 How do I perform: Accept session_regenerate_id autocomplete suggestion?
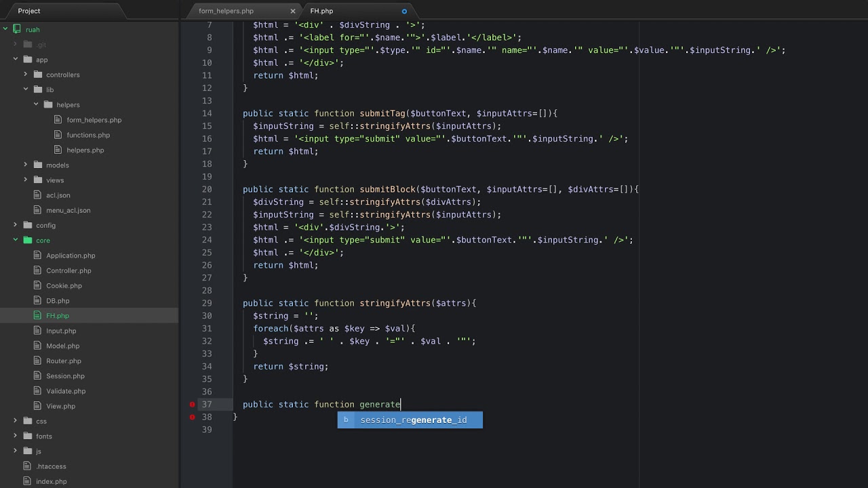pyautogui.click(x=410, y=420)
